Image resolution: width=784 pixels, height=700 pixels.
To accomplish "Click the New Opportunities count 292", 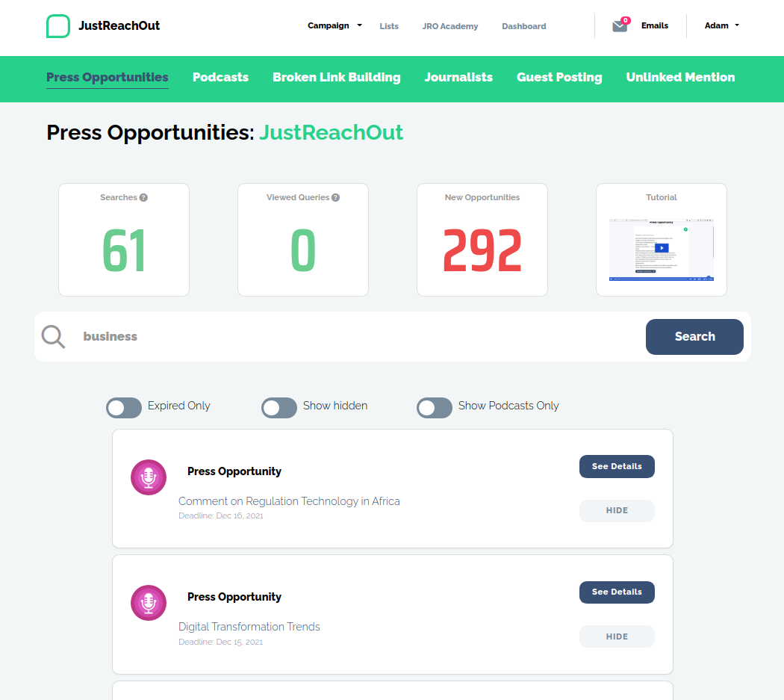I will pyautogui.click(x=482, y=250).
